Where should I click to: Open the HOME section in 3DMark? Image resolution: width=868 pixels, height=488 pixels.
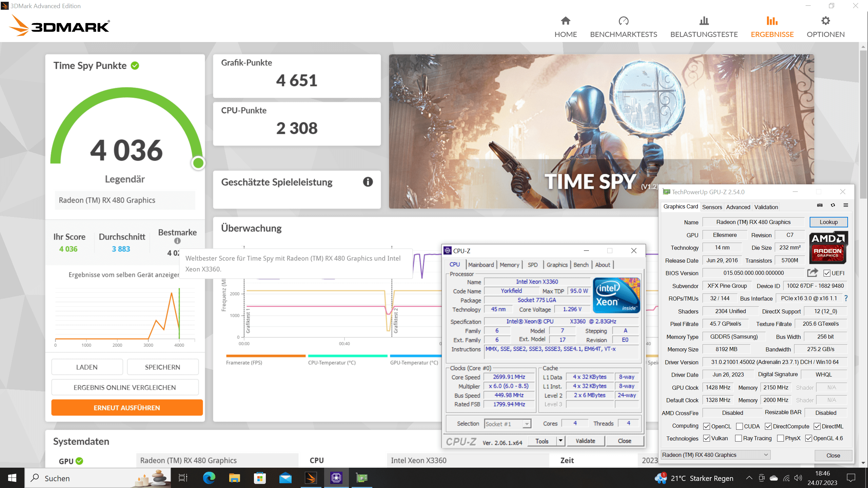pos(566,27)
